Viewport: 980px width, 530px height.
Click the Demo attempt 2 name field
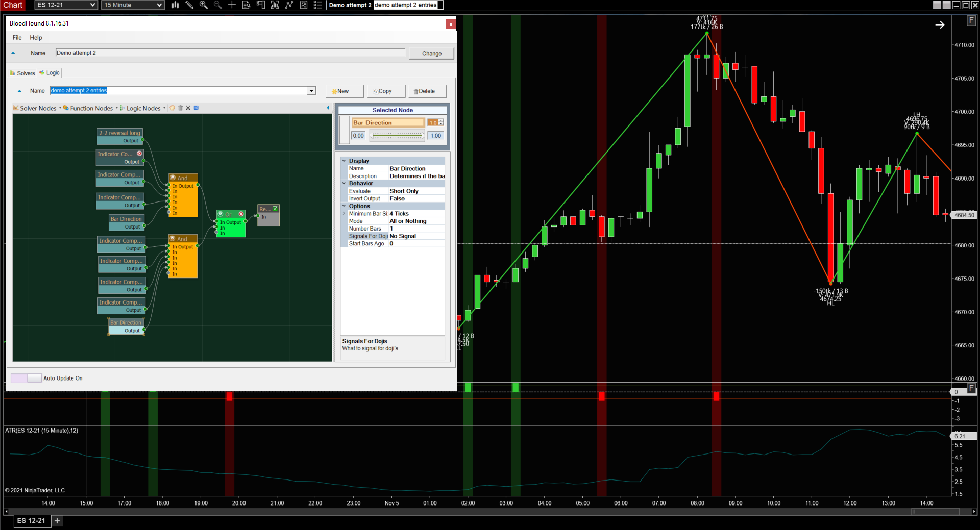[231, 53]
